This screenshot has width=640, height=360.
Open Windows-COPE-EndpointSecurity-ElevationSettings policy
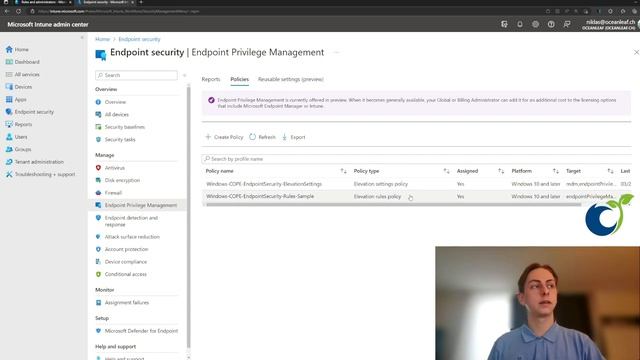click(264, 184)
